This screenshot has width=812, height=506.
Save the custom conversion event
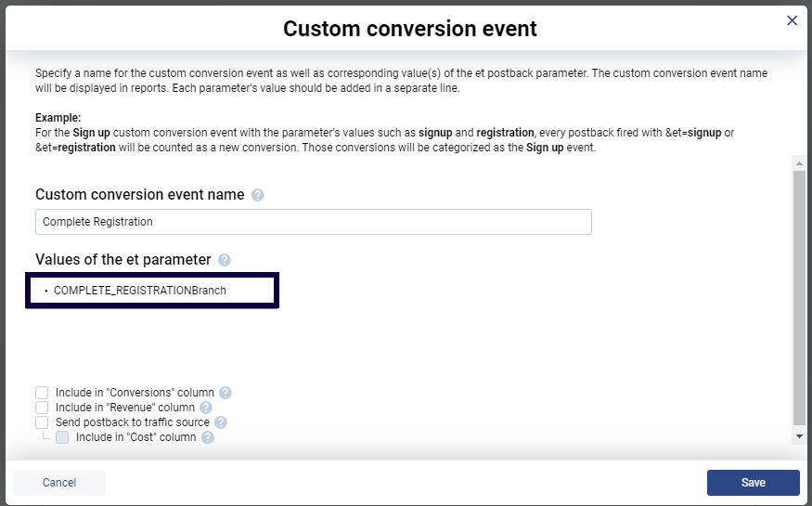pos(753,483)
